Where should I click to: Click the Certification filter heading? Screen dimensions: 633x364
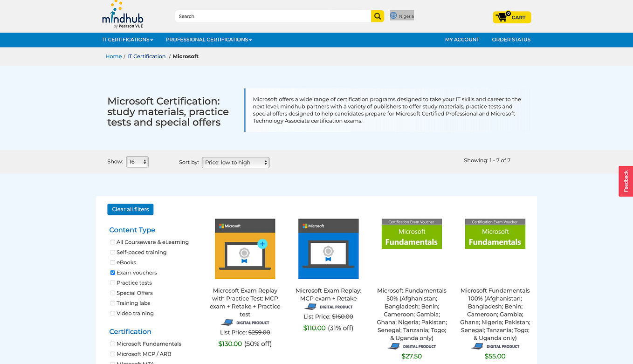pyautogui.click(x=130, y=331)
